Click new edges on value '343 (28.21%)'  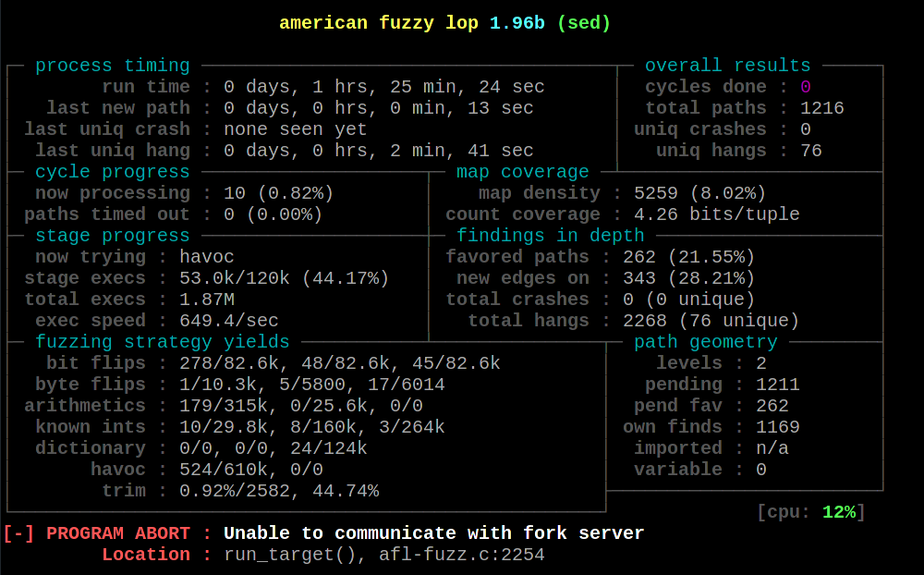click(689, 277)
